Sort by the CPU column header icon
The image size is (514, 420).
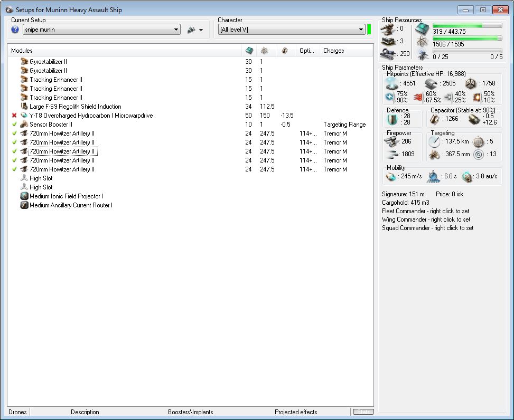[249, 51]
